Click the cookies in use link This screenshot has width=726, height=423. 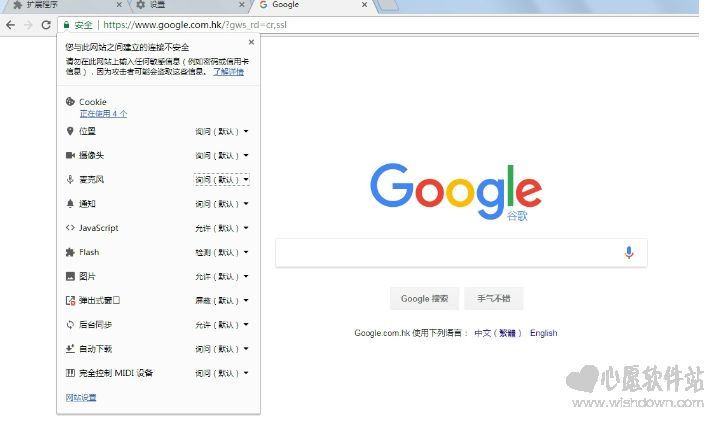(x=103, y=114)
